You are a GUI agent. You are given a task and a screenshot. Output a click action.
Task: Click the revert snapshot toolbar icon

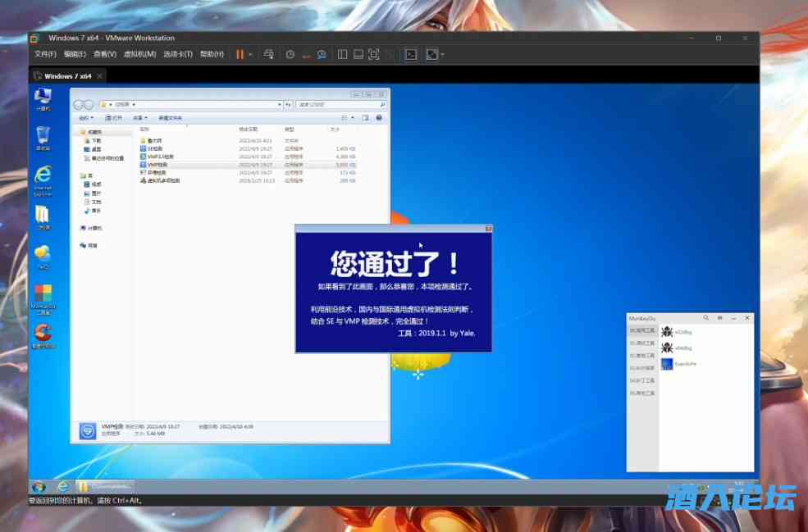click(306, 55)
